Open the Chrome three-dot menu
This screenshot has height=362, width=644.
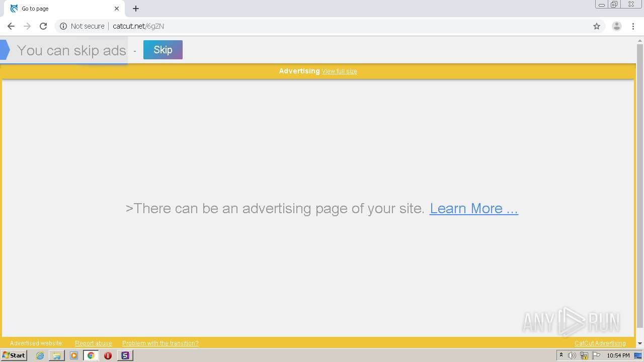tap(633, 26)
